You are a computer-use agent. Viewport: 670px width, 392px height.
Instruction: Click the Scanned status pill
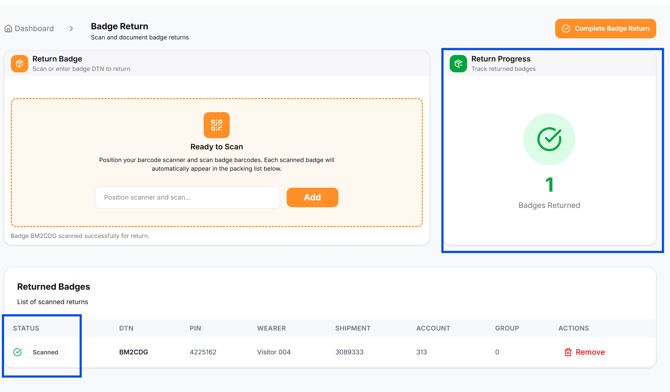(x=45, y=352)
